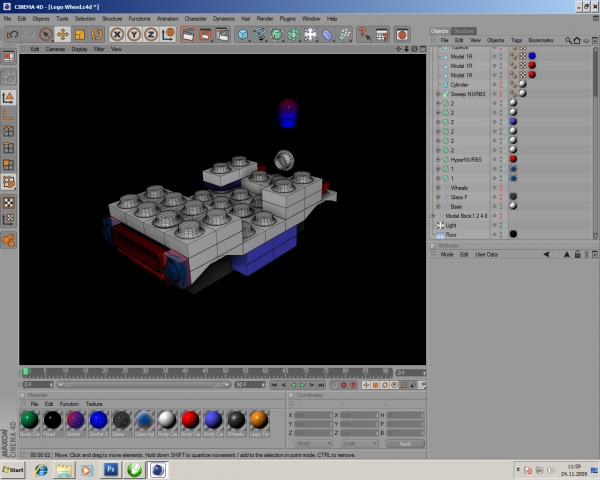The height and width of the screenshot is (480, 600).
Task: Select the Wheels material swatch
Action: [236, 423]
